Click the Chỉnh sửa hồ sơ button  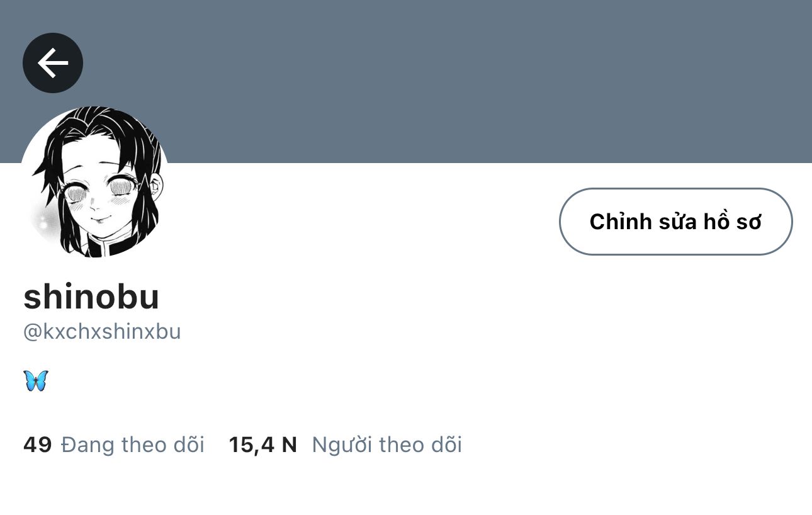[x=675, y=222]
